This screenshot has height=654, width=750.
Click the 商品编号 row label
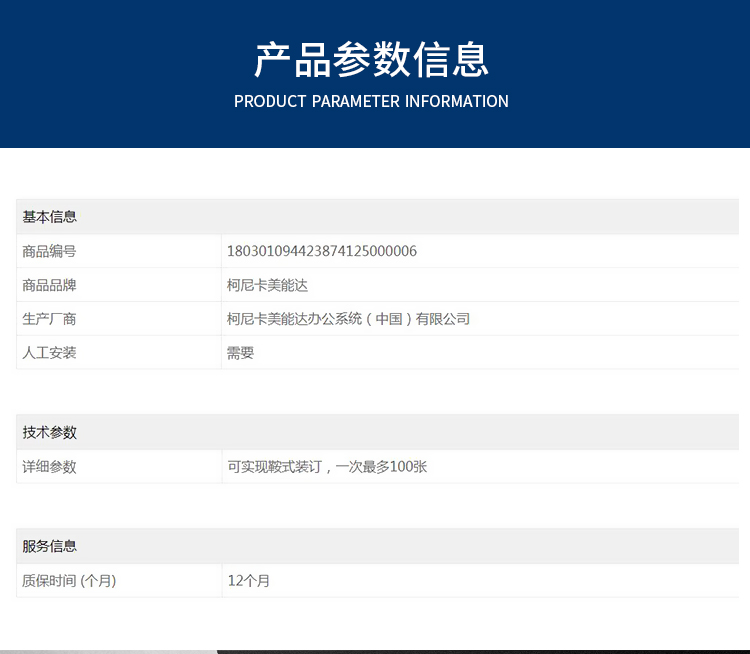click(50, 252)
